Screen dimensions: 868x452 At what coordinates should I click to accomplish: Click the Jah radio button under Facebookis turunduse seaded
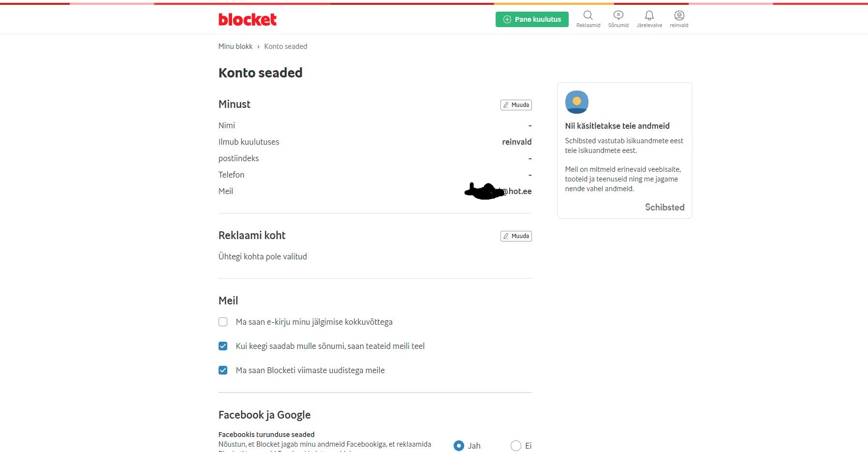[458, 446]
